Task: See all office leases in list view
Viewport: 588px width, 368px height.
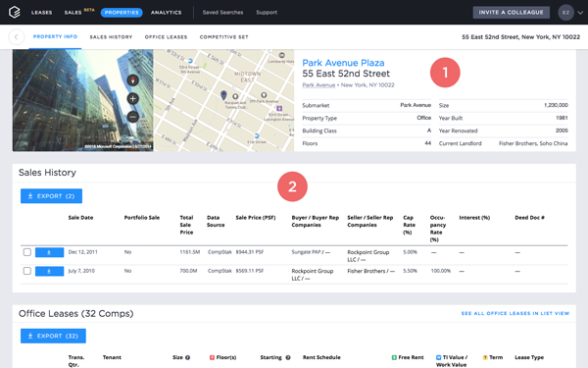Action: [515, 313]
